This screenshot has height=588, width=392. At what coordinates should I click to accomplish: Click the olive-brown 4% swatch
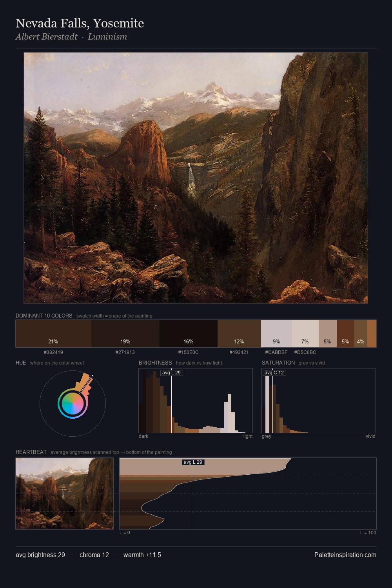(361, 334)
